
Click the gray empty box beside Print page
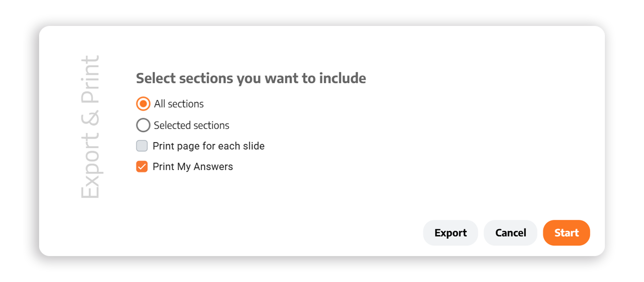pos(142,146)
